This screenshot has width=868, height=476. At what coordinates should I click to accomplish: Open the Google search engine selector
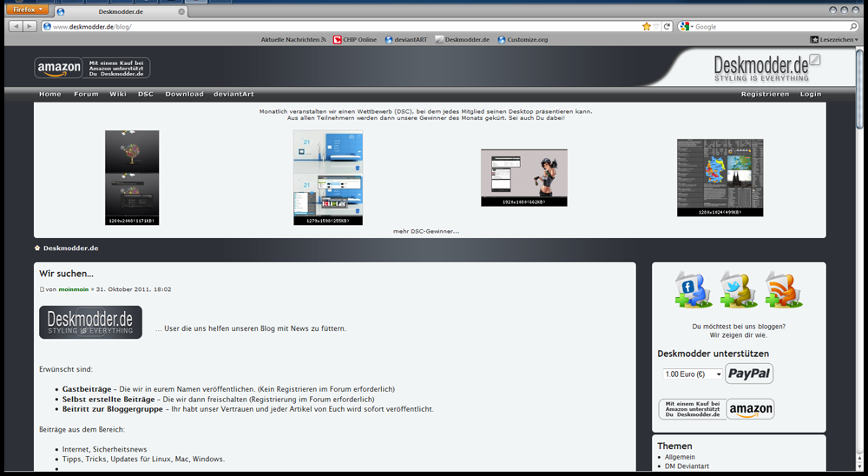click(687, 27)
